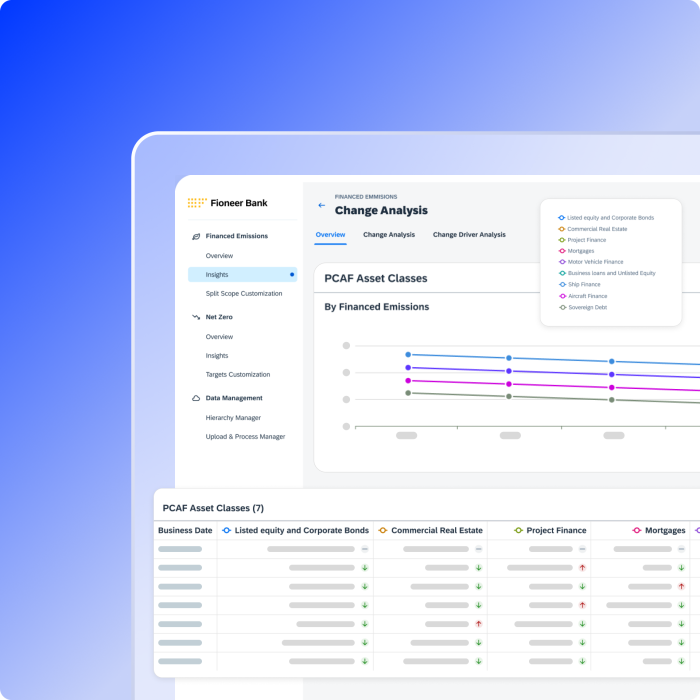Screen dimensions: 700x700
Task: Toggle Motor Vehicle Finance series in legend
Action: click(x=595, y=262)
